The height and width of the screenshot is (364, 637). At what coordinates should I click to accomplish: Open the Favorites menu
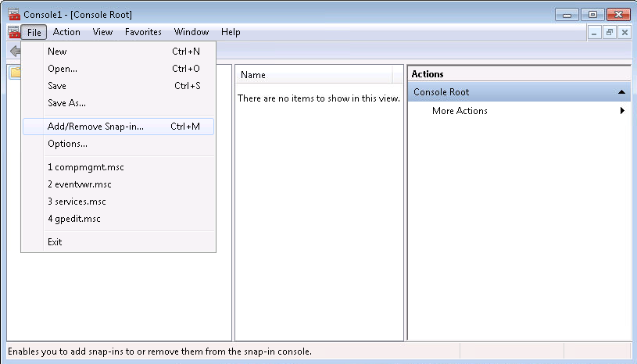(x=143, y=32)
